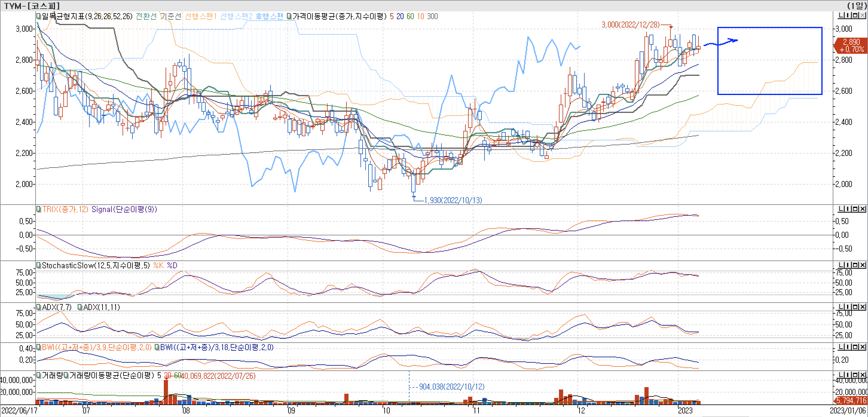Screen dimensions: 868x417
Task: Maximize the main price chart pane
Action: coord(855,16)
